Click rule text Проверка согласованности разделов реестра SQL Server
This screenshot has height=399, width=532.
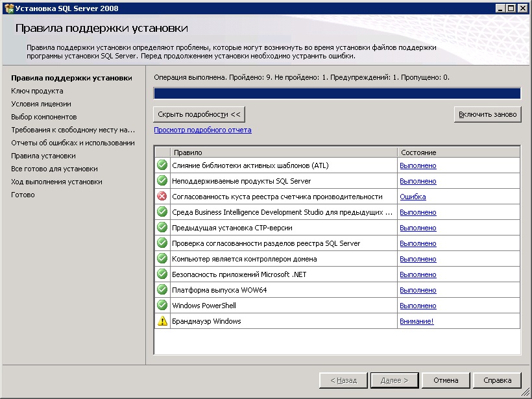pos(266,243)
